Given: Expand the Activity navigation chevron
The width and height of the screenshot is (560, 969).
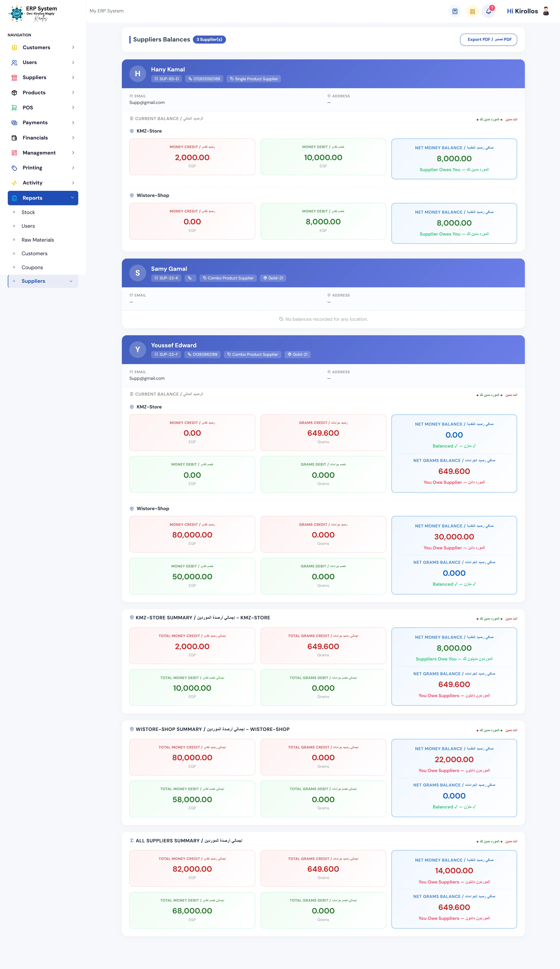Looking at the screenshot, I should pyautogui.click(x=73, y=183).
